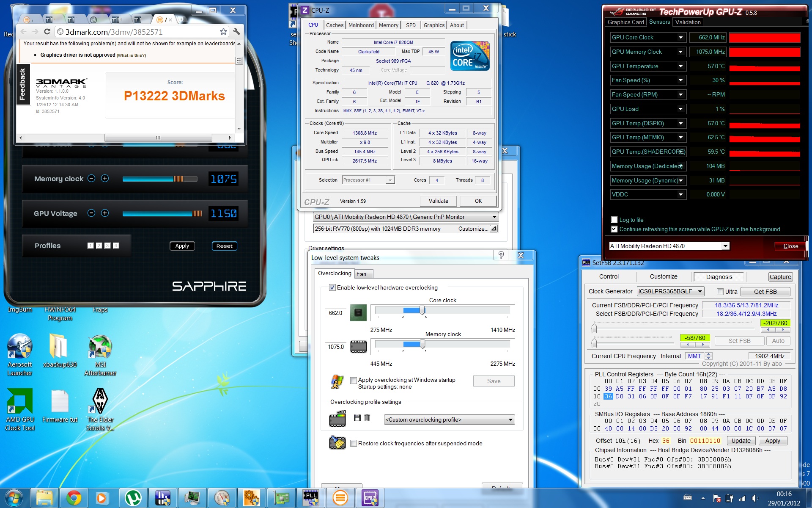Click Sapphire GPU Voltage slider bar
The height and width of the screenshot is (508, 812).
162,213
